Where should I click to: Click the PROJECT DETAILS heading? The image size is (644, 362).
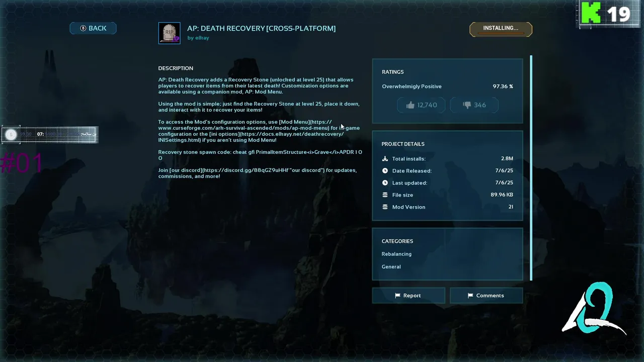[403, 144]
